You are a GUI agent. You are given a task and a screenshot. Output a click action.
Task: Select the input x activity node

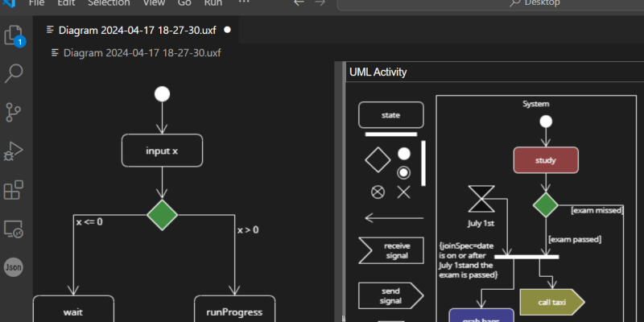point(163,151)
